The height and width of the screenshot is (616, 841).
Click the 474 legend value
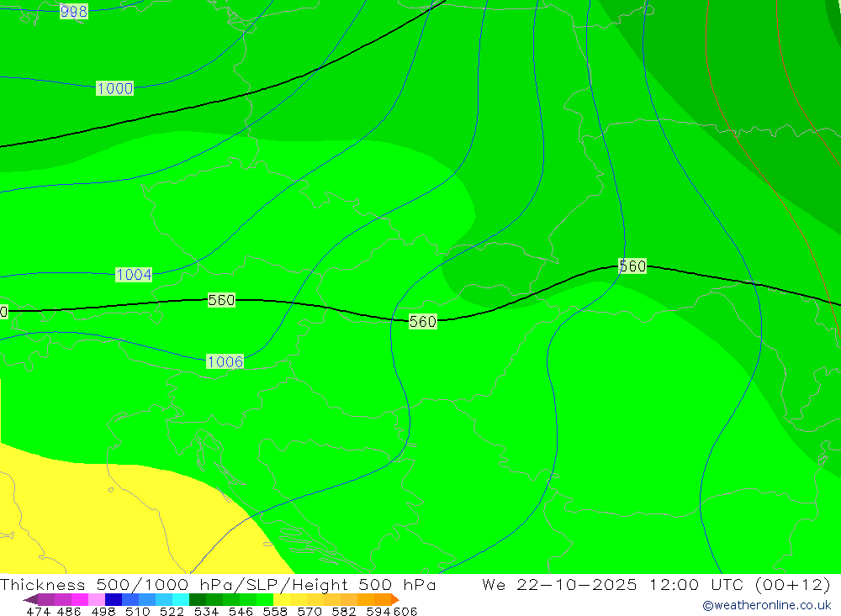[38, 612]
